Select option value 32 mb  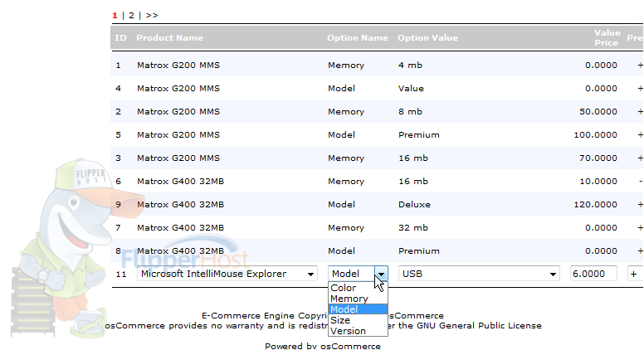(412, 228)
